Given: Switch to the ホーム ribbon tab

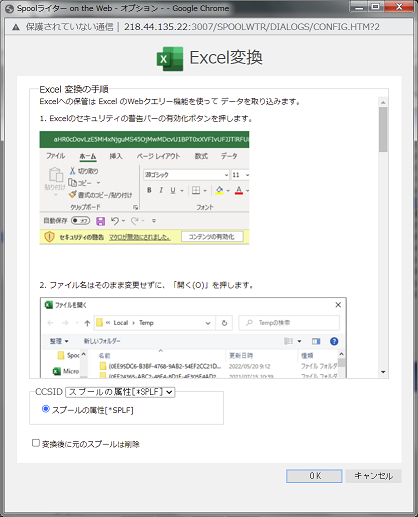Looking at the screenshot, I should [x=88, y=156].
